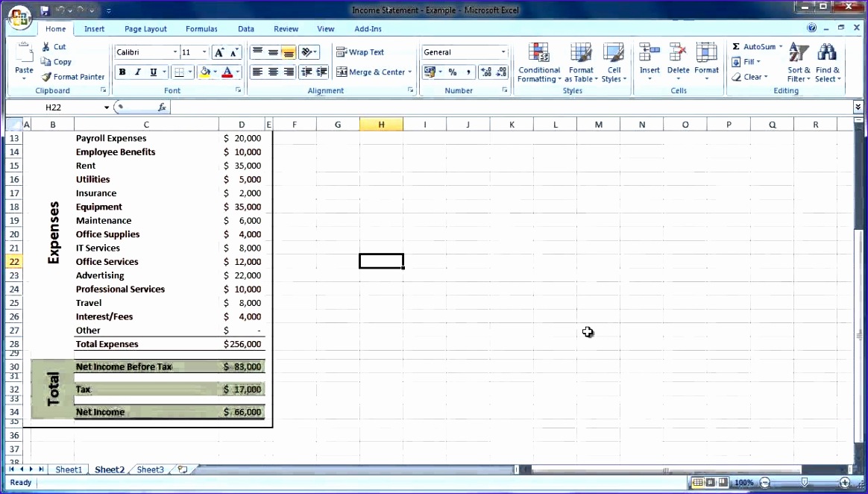Select cell D28 containing Total Expenses value
Image resolution: width=868 pixels, height=494 pixels.
(x=242, y=344)
